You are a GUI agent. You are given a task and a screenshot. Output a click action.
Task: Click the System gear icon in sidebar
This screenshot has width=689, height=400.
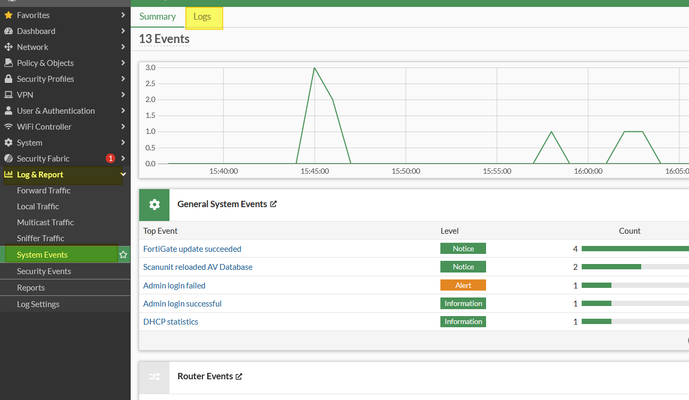point(9,143)
